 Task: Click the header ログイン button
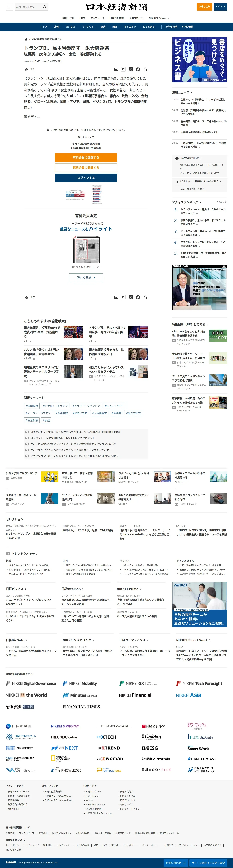(x=220, y=7)
